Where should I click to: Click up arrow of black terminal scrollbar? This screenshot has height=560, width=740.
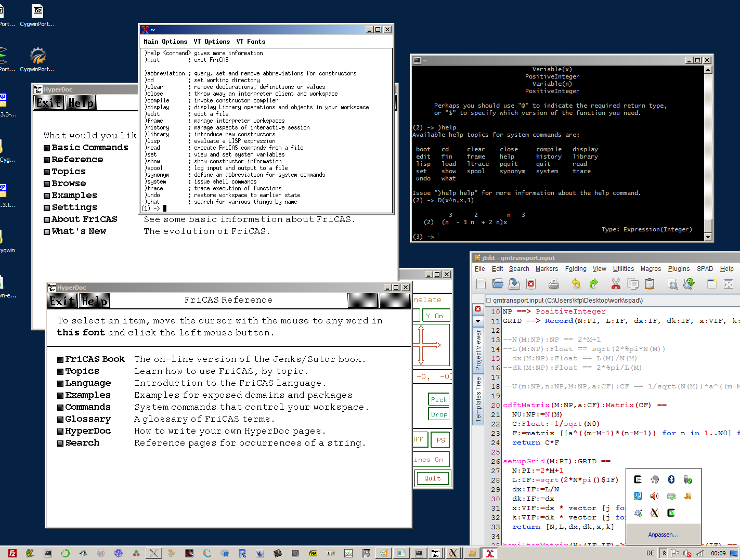707,69
